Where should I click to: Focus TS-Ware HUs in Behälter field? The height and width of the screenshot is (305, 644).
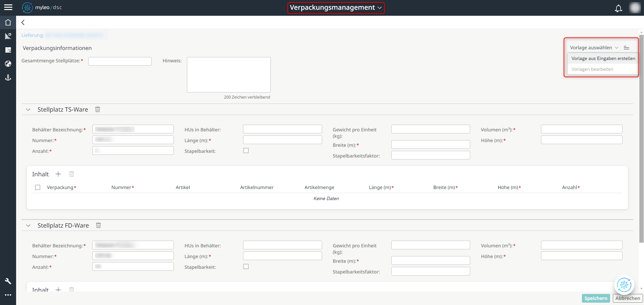click(283, 129)
